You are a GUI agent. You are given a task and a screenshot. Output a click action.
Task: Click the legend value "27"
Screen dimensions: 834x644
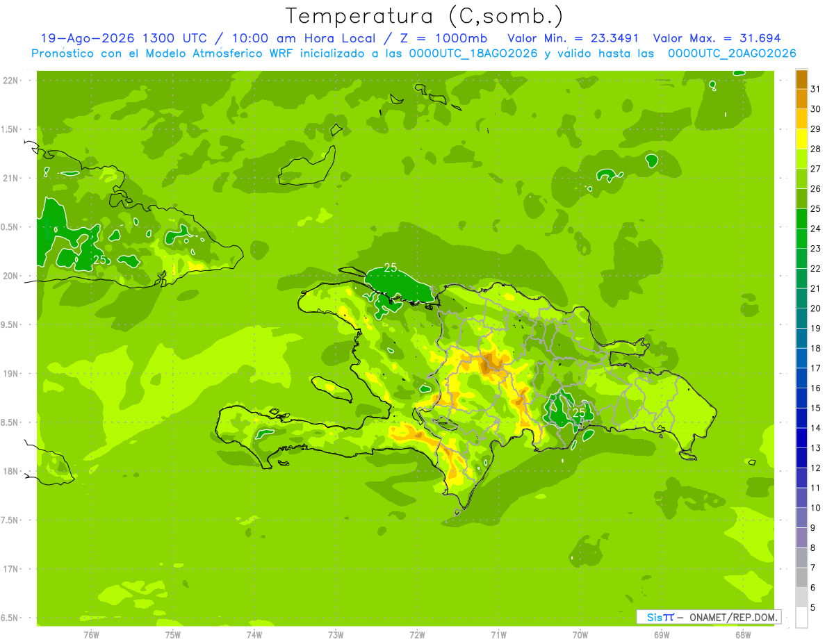816,169
